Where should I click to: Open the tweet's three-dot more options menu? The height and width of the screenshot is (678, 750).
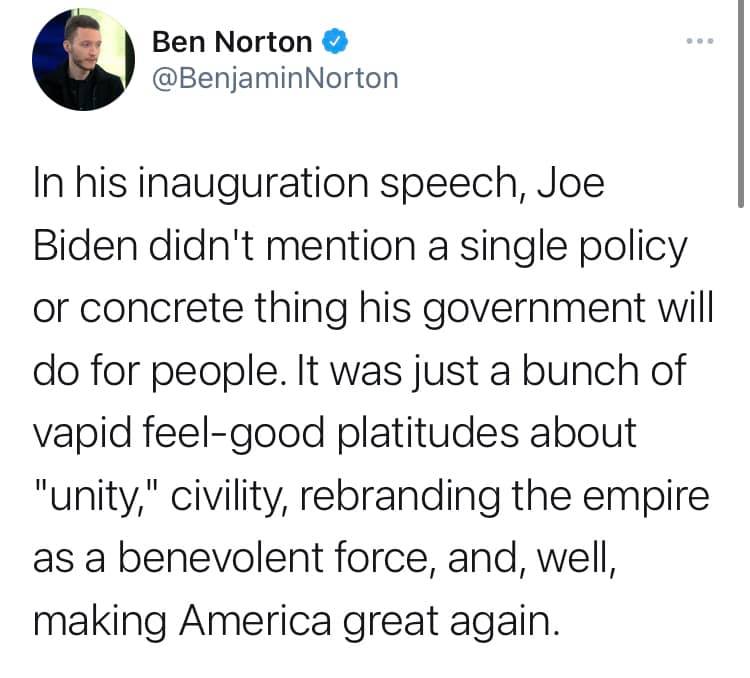click(700, 42)
